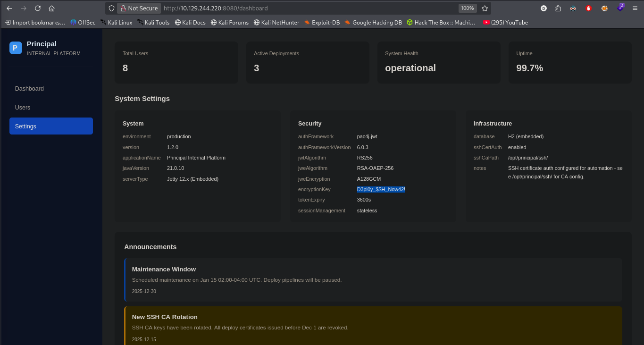Click the version value 1.2.0
Viewport: 644px width, 345px height.
174,147
